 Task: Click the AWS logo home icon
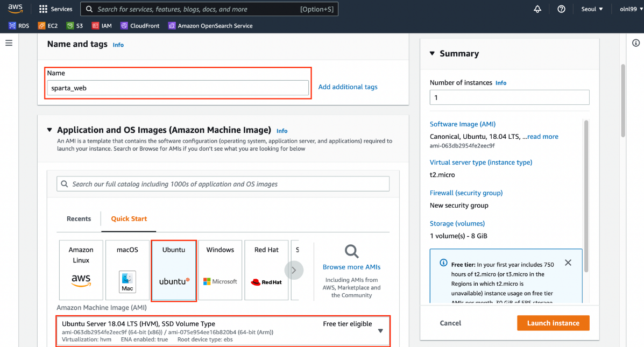point(15,9)
